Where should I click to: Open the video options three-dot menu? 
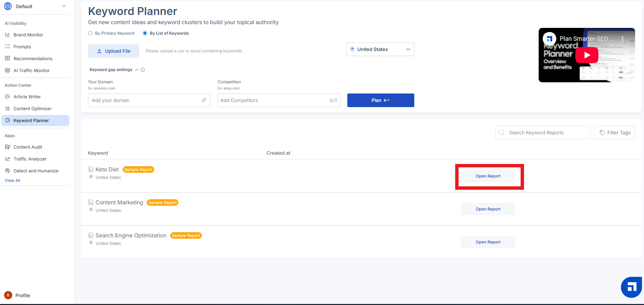coord(623,39)
